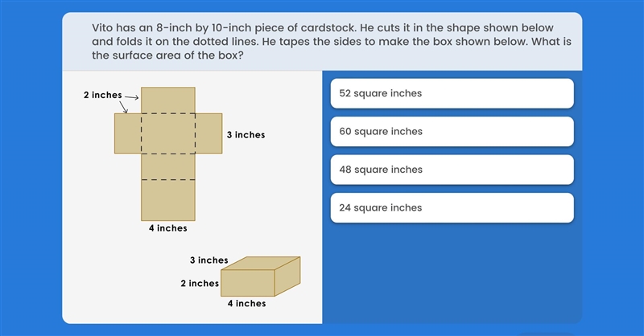Screen dimensions: 644x336
Task: Click the right flap of the net
Action: coord(208,133)
